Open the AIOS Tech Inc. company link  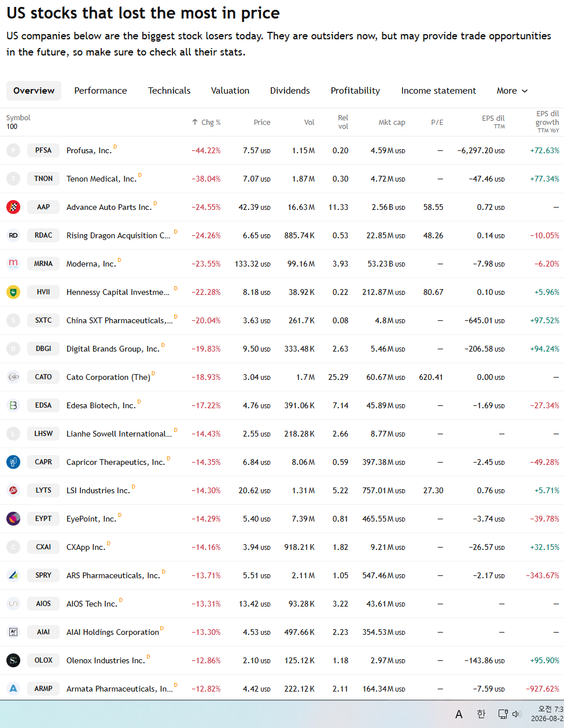[x=91, y=604]
